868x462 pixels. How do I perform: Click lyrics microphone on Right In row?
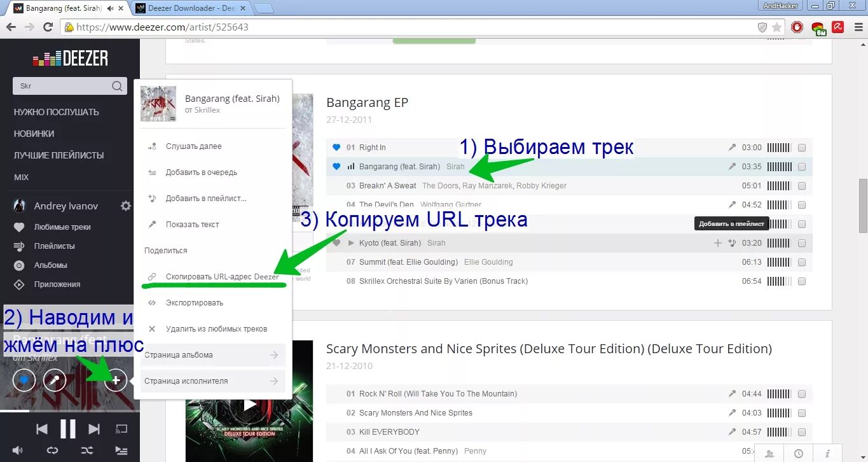732,148
